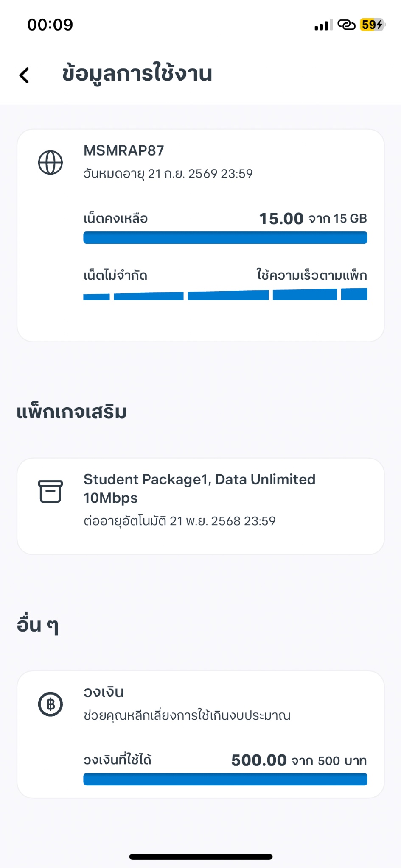Tap the 00:09 clock in status bar

point(50,25)
